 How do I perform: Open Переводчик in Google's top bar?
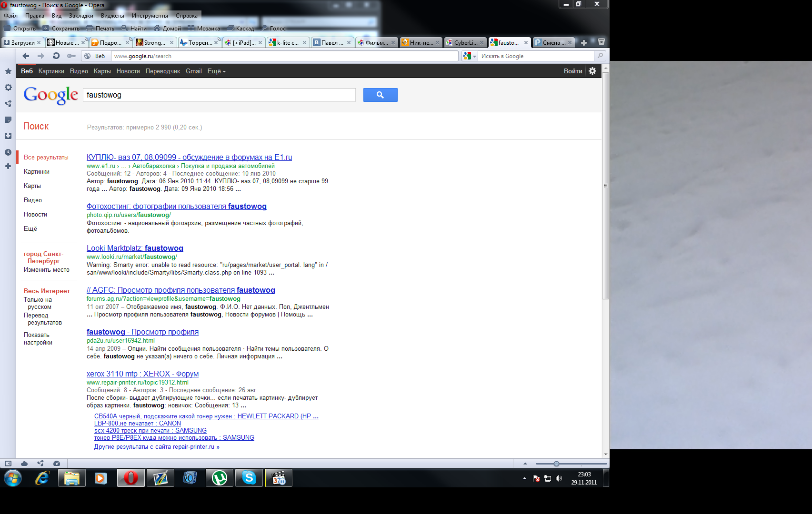(x=163, y=71)
